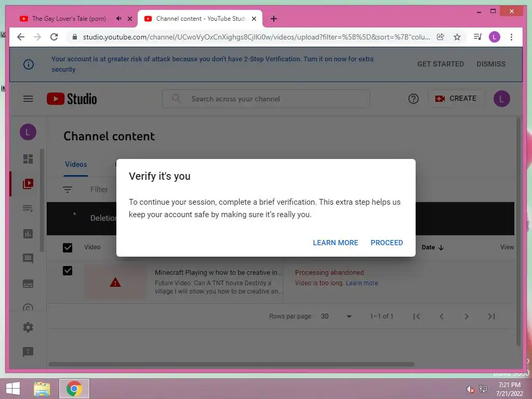Click the CREATE button

[456, 98]
